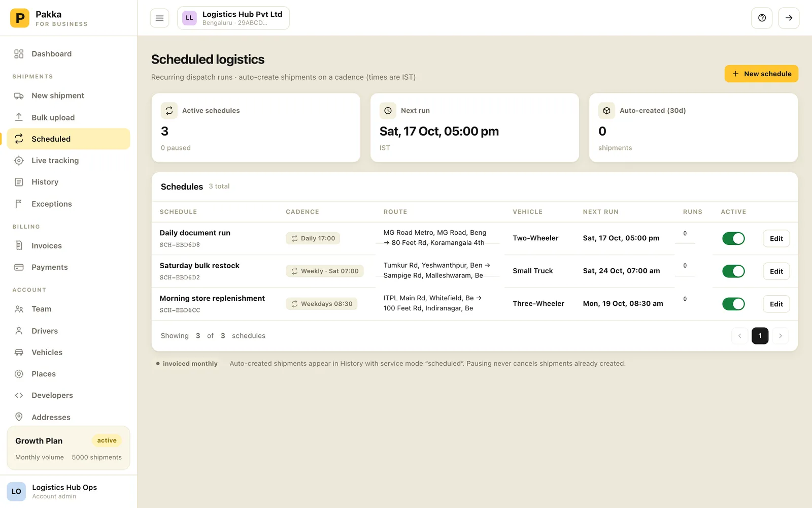Select page 1 in pagination
This screenshot has width=812, height=508.
760,336
